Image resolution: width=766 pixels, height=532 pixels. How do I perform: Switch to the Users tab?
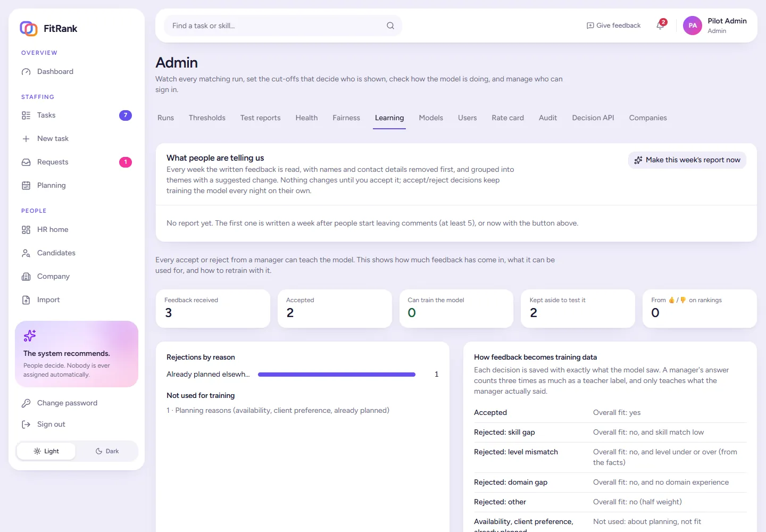pos(468,118)
